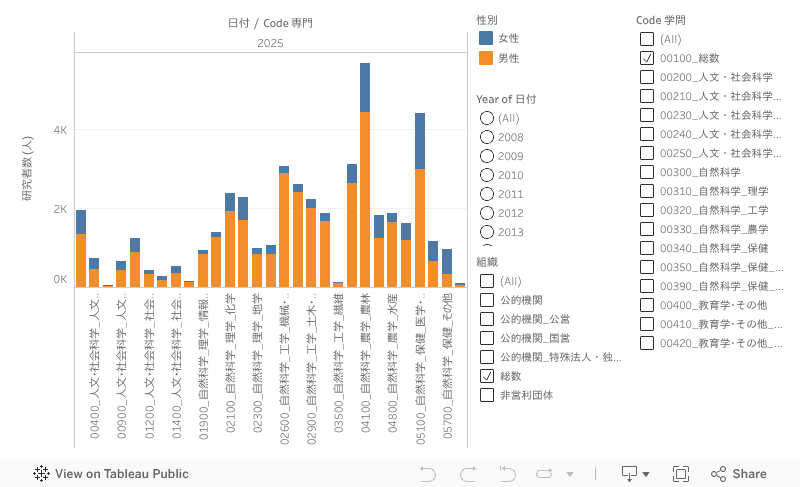Uncheck the 00100_総数 checkbox
Image resolution: width=800 pixels, height=487 pixels.
[x=647, y=58]
